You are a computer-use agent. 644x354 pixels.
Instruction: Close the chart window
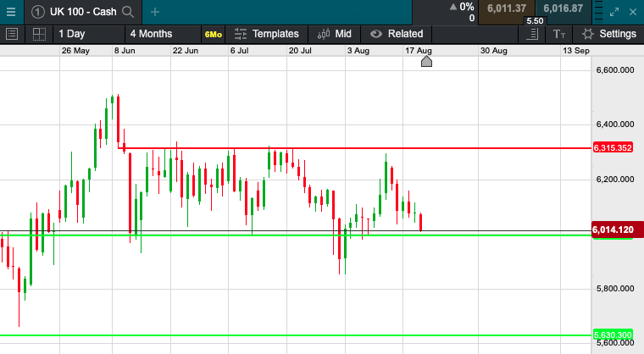click(x=633, y=13)
